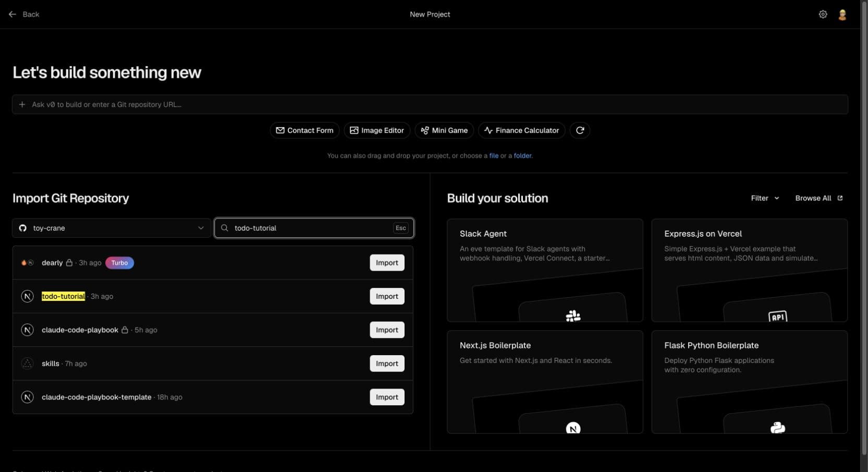Open the folder chooser link
This screenshot has width=868, height=472.
[x=522, y=155]
